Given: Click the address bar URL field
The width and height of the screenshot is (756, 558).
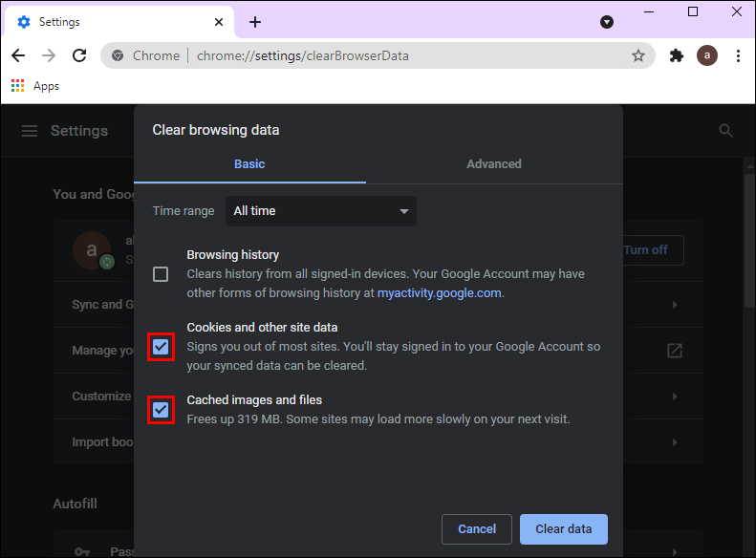Looking at the screenshot, I should [x=382, y=56].
